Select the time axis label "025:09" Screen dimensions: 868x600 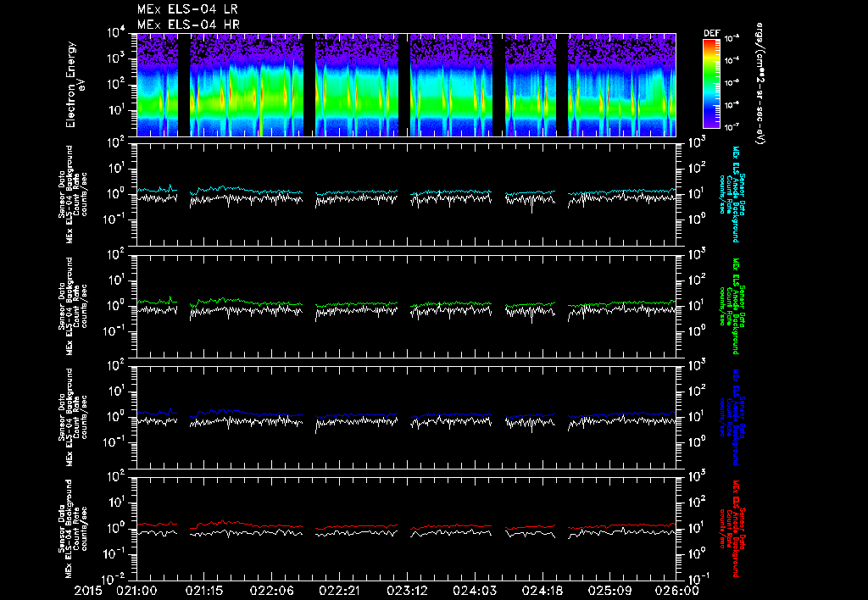[609, 591]
